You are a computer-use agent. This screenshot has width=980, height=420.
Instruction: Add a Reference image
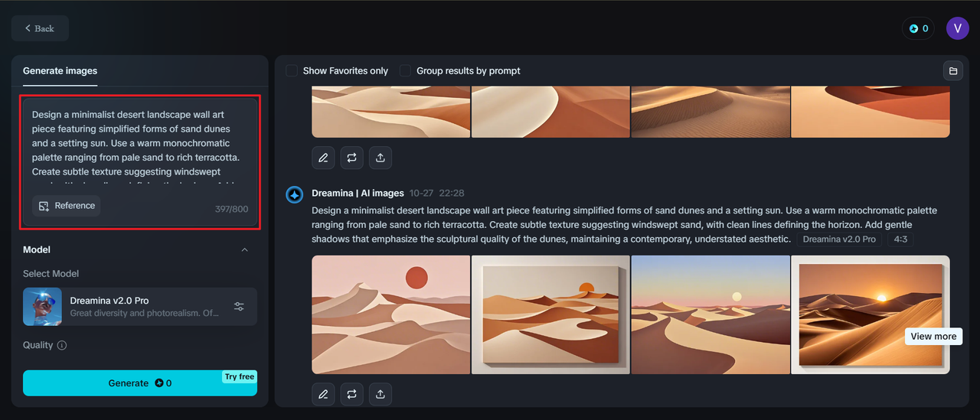(x=67, y=206)
